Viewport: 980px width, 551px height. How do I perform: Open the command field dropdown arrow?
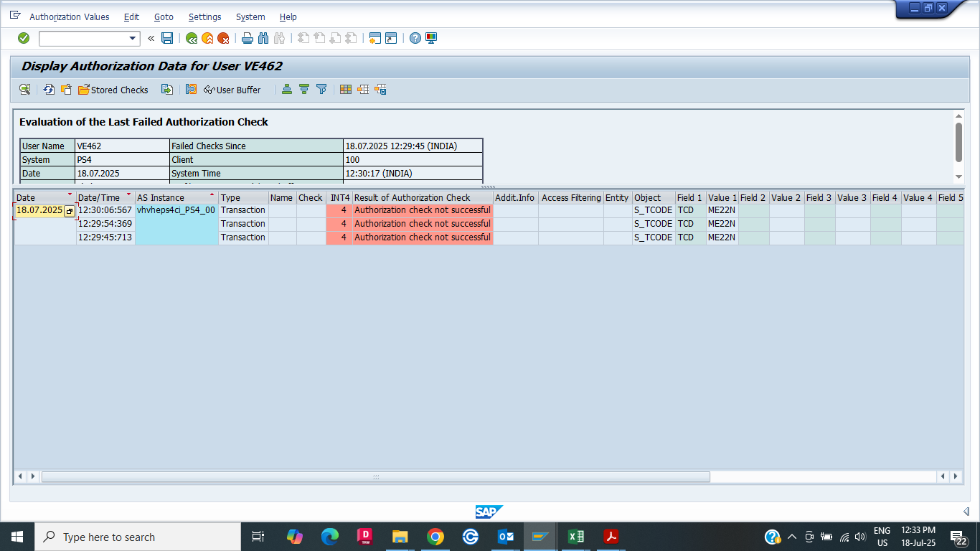tap(133, 39)
